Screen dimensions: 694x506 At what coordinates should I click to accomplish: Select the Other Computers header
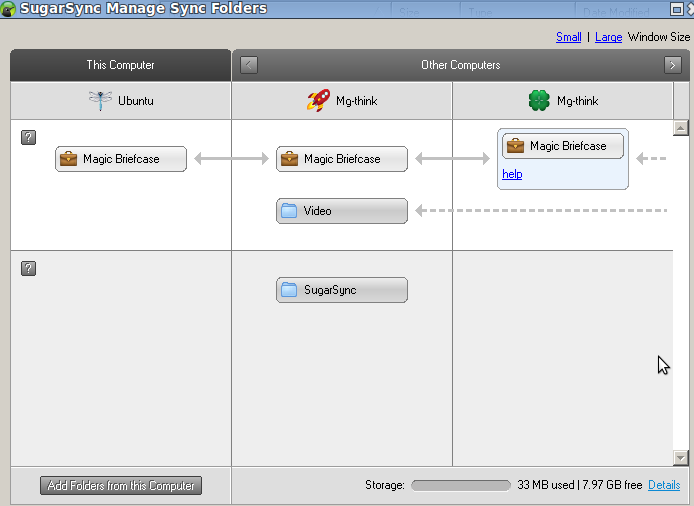point(461,65)
